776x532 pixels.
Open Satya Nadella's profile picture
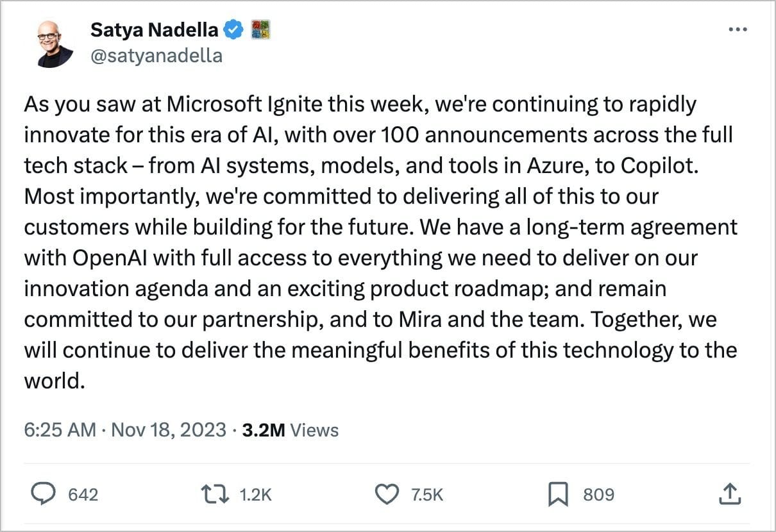pyautogui.click(x=55, y=43)
